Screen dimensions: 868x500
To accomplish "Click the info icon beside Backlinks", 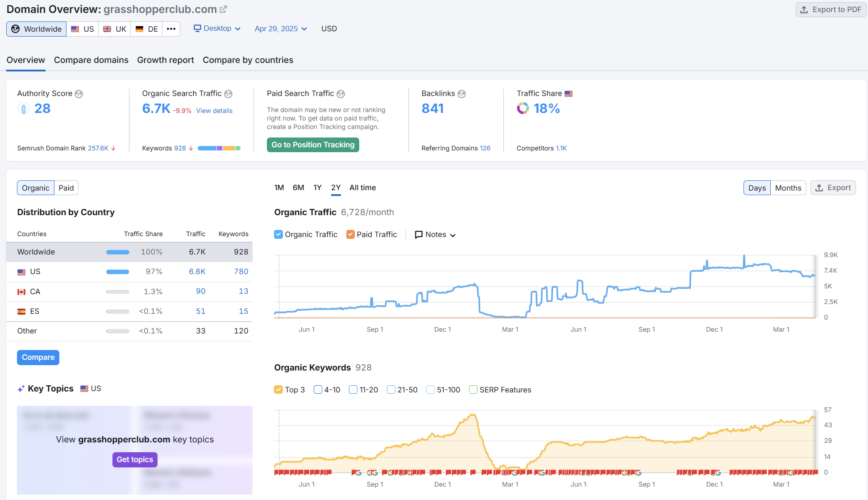I will 462,94.
